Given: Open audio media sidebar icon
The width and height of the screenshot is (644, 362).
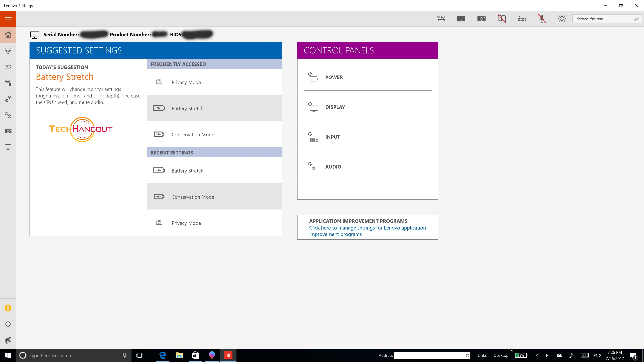Looking at the screenshot, I should tap(8, 115).
